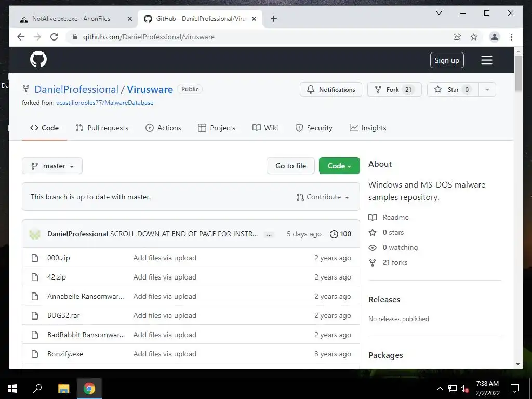
Task: Open the Security tab
Action: point(314,128)
